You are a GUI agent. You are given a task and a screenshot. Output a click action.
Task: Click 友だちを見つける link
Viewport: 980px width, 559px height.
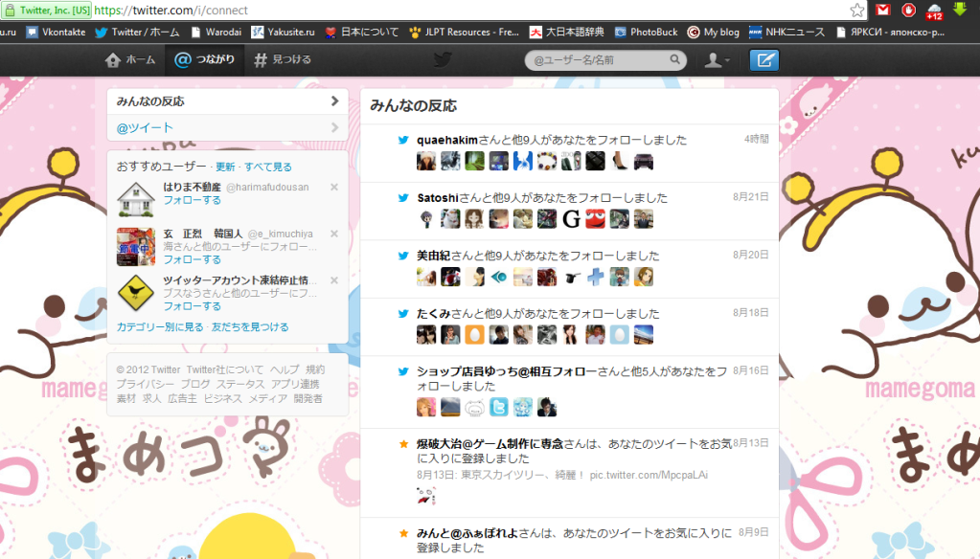click(250, 326)
